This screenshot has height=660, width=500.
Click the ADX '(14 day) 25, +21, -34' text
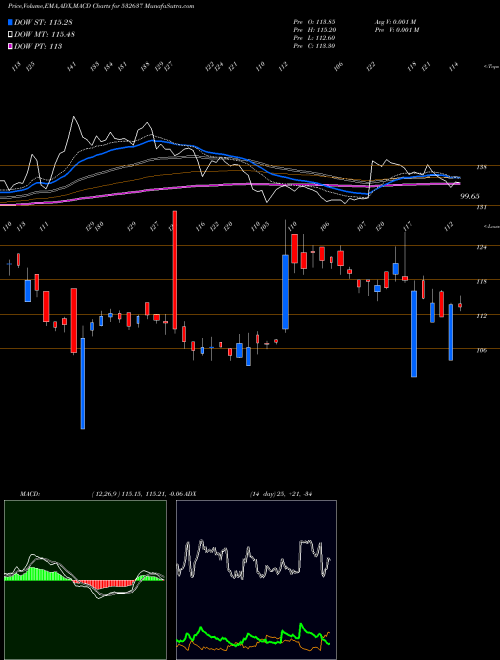(x=280, y=494)
